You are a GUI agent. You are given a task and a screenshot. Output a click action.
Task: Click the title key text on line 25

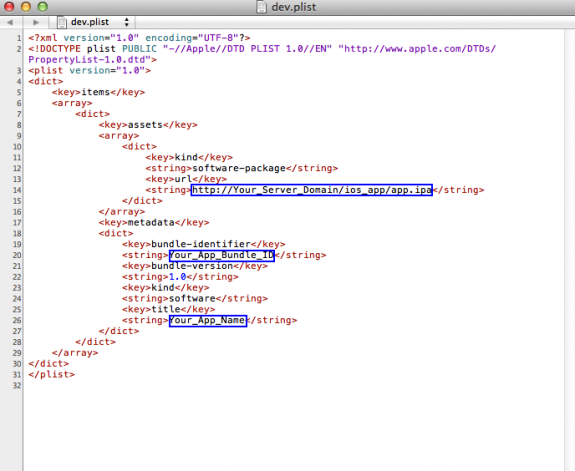tap(166, 309)
